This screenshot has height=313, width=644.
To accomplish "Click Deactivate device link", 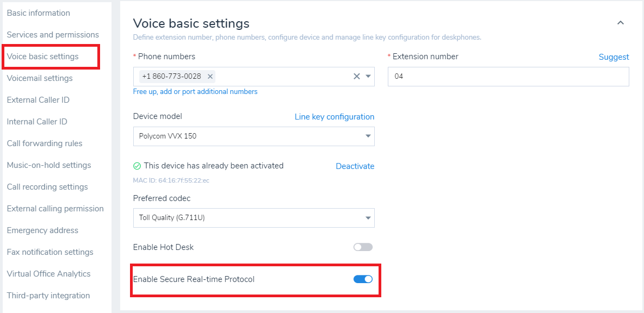I will (x=355, y=166).
